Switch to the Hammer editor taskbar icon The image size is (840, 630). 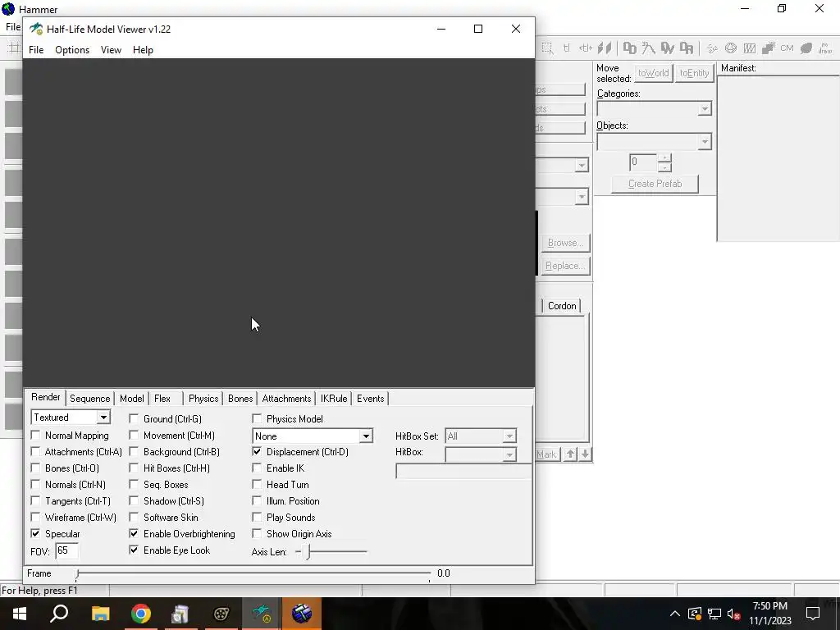[x=302, y=614]
